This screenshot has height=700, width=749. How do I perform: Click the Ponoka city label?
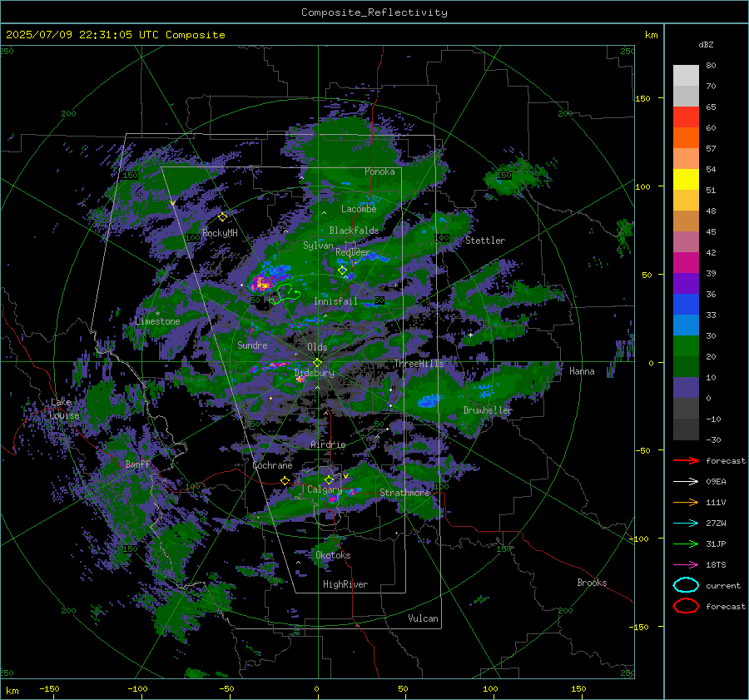(379, 171)
